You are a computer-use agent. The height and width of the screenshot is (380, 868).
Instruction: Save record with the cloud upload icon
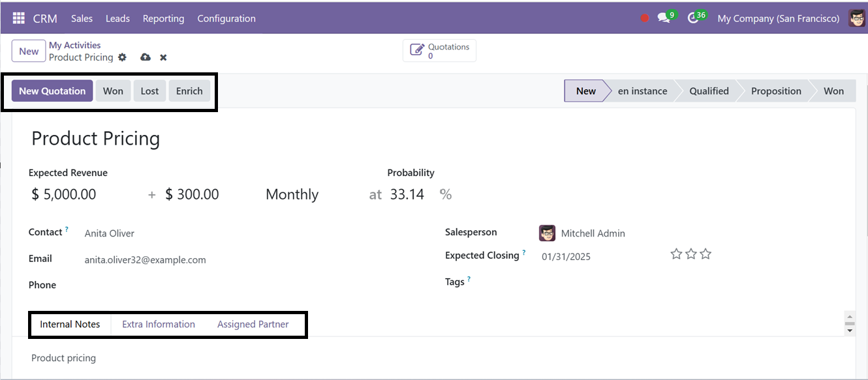pos(146,57)
